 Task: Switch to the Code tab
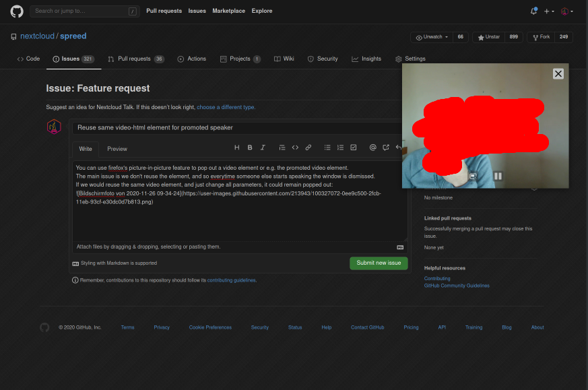(28, 59)
